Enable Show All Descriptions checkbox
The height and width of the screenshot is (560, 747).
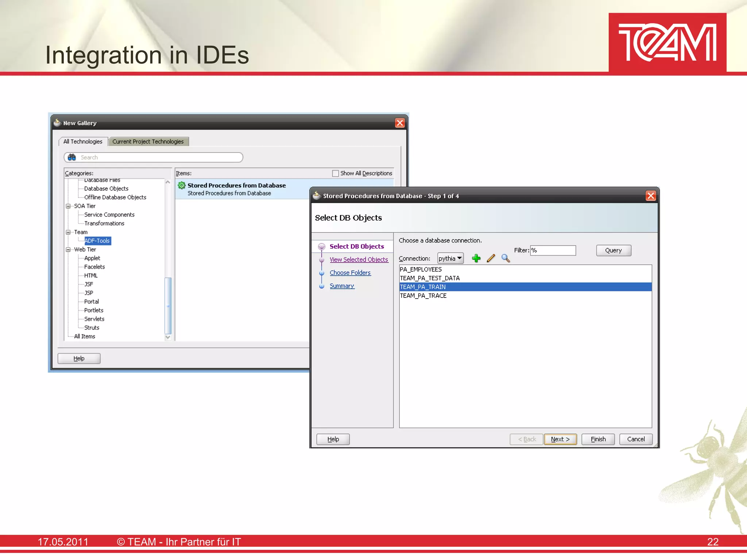[335, 173]
